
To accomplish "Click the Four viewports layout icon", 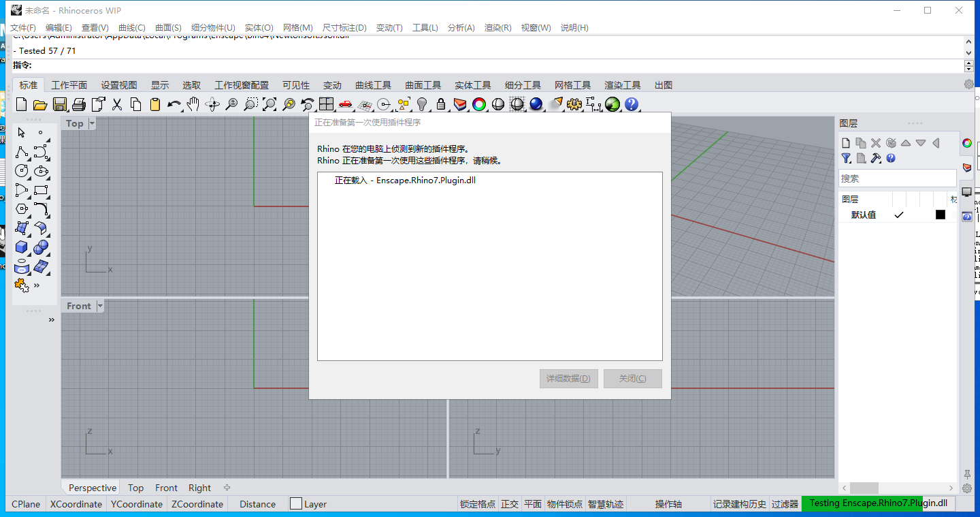I will (x=327, y=104).
